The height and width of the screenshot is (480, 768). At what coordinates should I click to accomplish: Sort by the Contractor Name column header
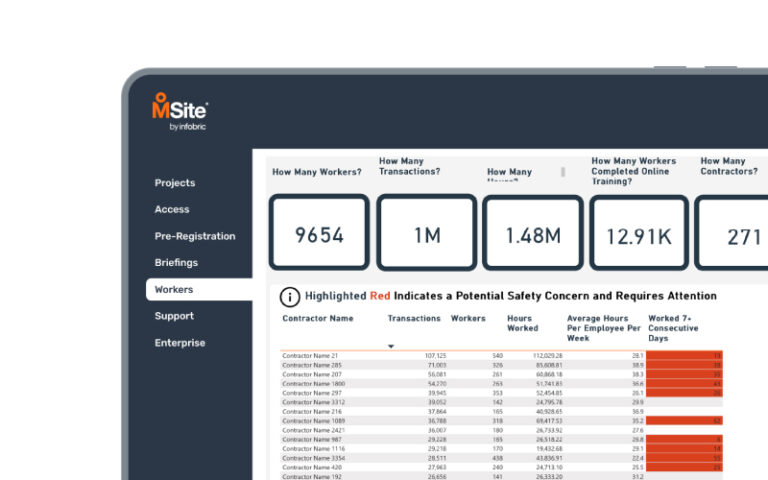pyautogui.click(x=318, y=319)
